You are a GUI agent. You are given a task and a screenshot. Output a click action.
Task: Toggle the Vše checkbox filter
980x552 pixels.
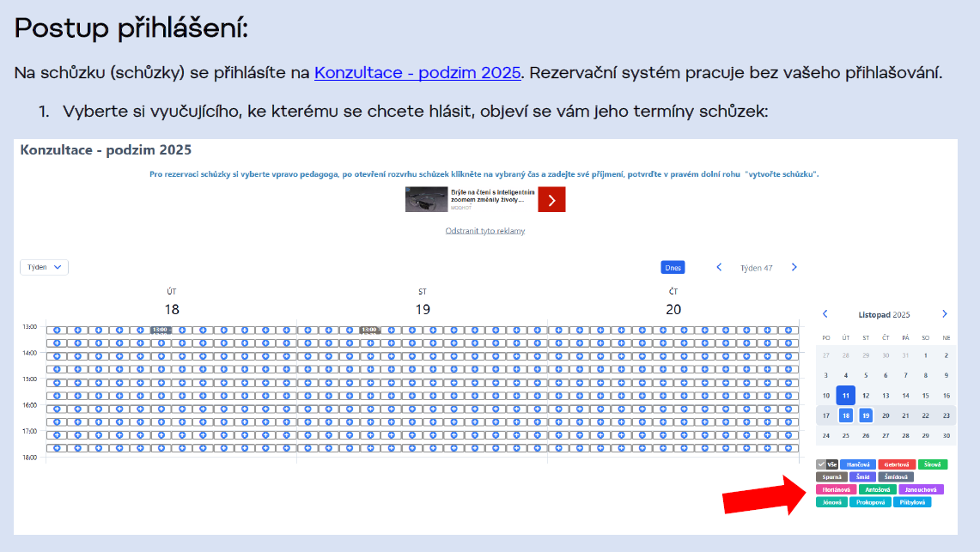click(826, 464)
